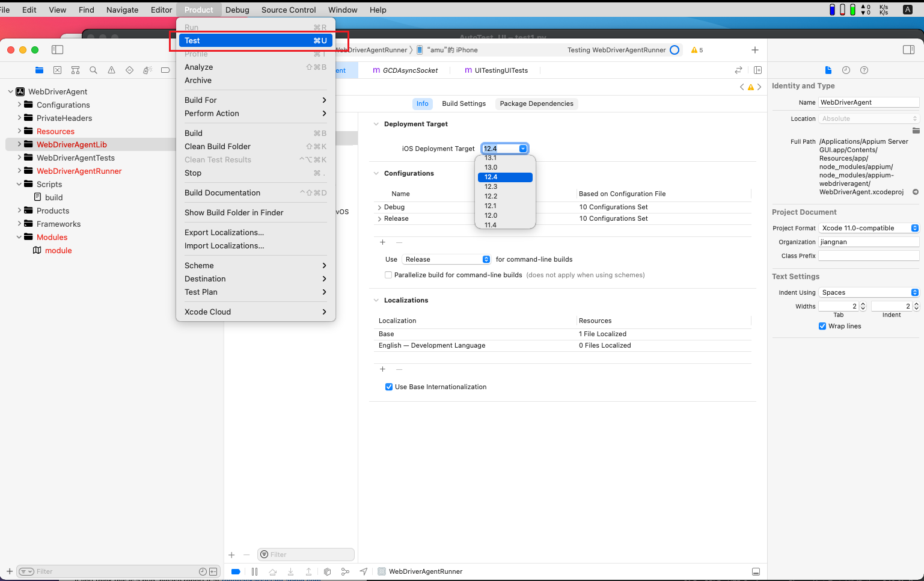Hide the debug area panel icon

tap(756, 572)
